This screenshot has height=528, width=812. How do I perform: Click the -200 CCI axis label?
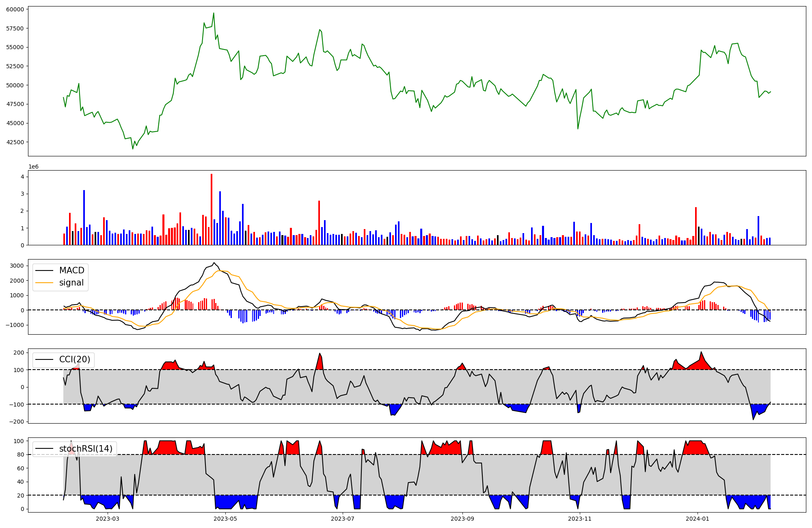click(x=16, y=422)
